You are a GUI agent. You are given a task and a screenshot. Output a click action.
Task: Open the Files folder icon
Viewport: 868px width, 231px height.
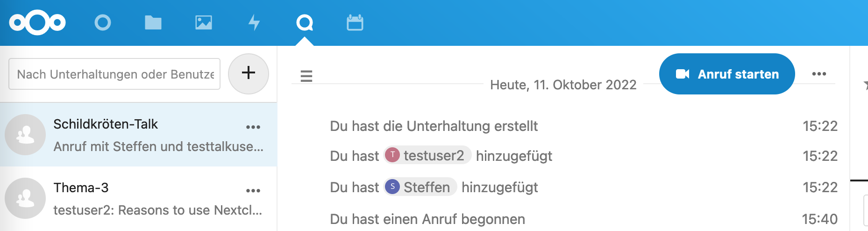pos(153,22)
